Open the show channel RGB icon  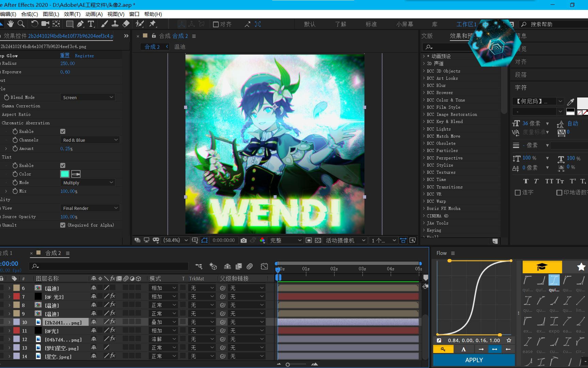[x=262, y=240]
